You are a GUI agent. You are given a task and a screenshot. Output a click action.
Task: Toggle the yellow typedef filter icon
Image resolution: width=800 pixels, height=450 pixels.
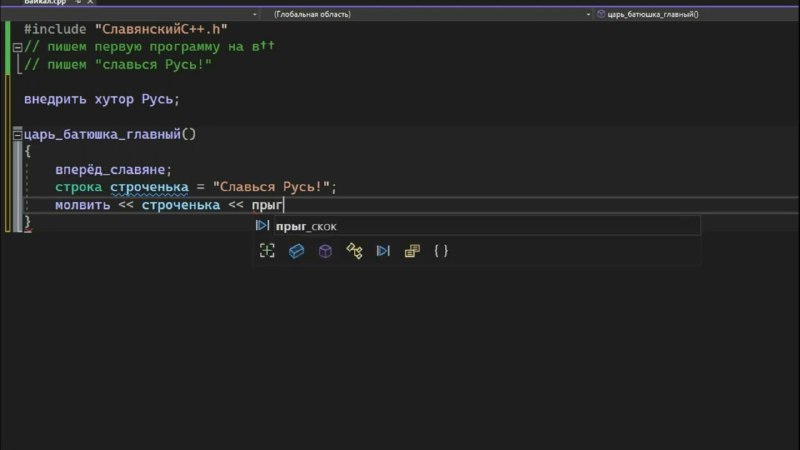coord(412,251)
